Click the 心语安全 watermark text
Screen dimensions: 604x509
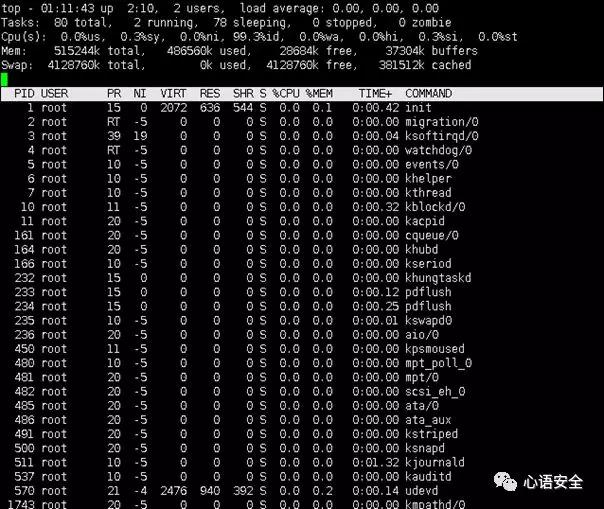pos(553,482)
